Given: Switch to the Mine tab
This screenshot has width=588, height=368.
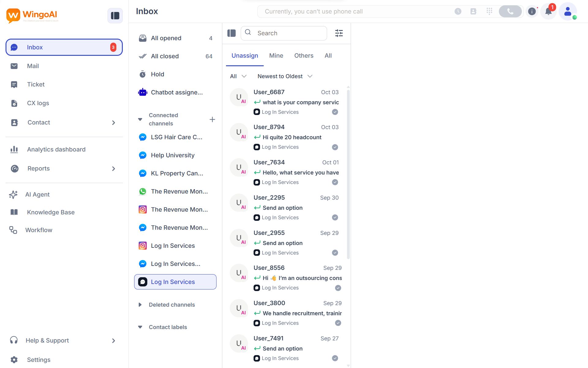Looking at the screenshot, I should pyautogui.click(x=276, y=56).
